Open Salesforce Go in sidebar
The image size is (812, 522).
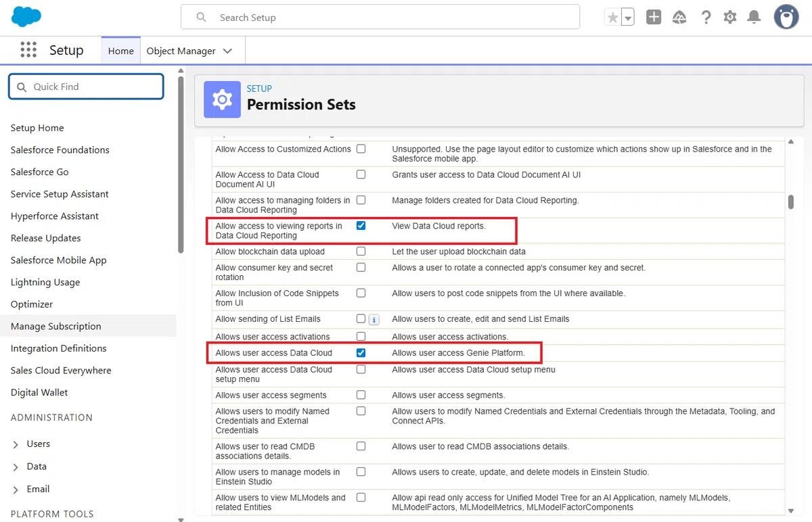pos(40,172)
